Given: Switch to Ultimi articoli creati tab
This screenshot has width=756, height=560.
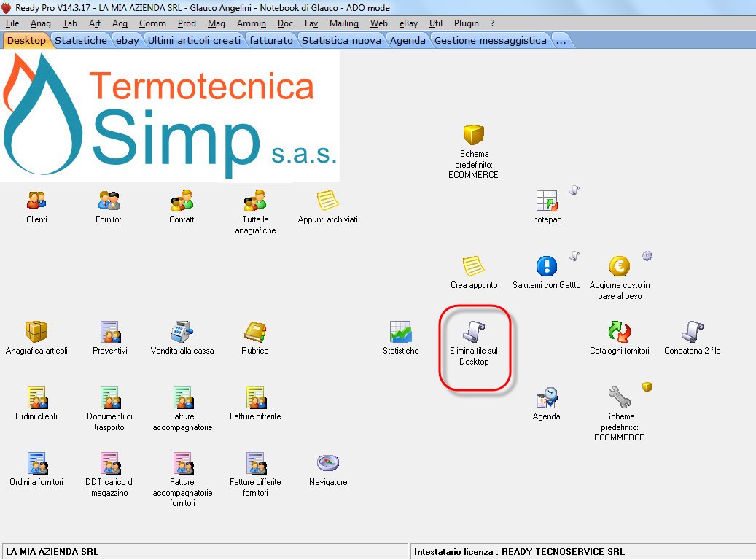Looking at the screenshot, I should [195, 41].
